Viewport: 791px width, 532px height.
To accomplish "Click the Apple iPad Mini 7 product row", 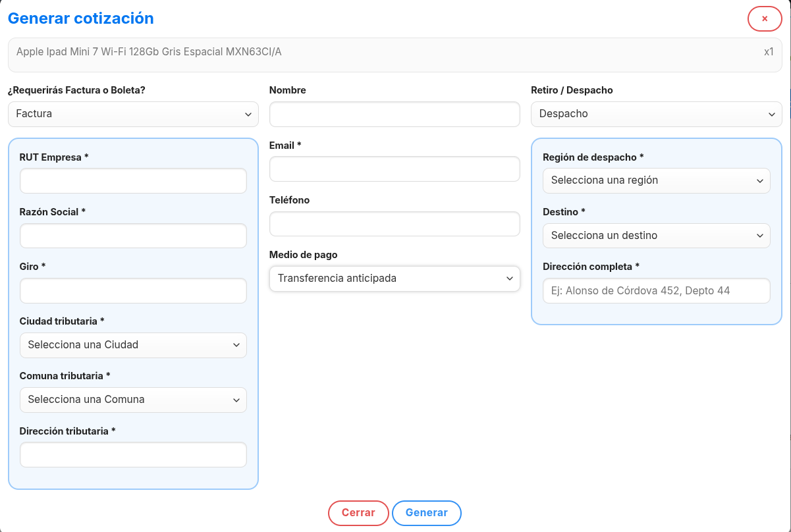I will click(x=395, y=52).
